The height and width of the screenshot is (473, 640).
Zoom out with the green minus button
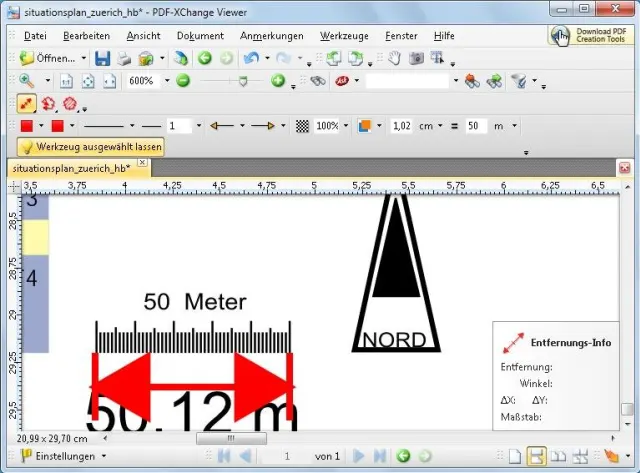pyautogui.click(x=183, y=80)
